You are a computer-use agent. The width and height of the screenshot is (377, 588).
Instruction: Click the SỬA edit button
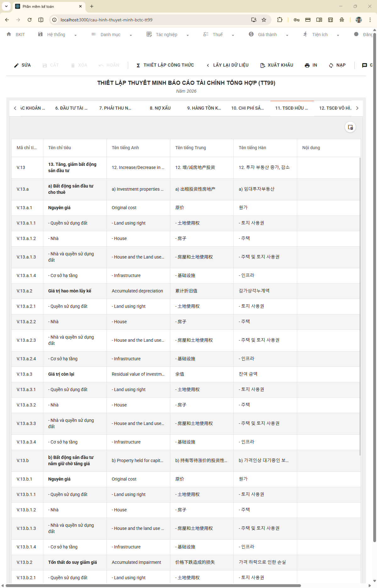[22, 65]
